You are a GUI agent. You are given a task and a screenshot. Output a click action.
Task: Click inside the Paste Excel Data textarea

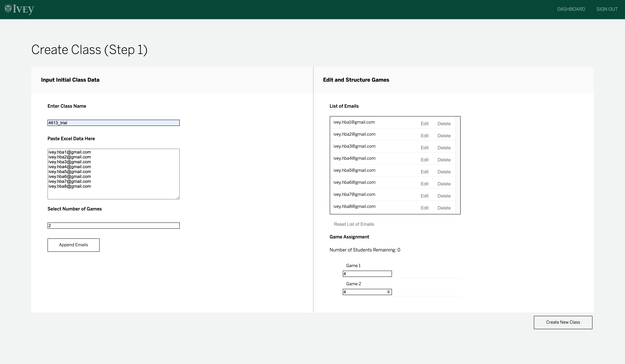(113, 173)
